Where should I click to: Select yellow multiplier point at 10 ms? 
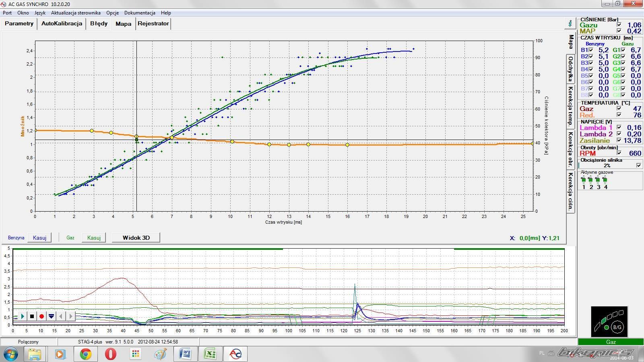[232, 142]
